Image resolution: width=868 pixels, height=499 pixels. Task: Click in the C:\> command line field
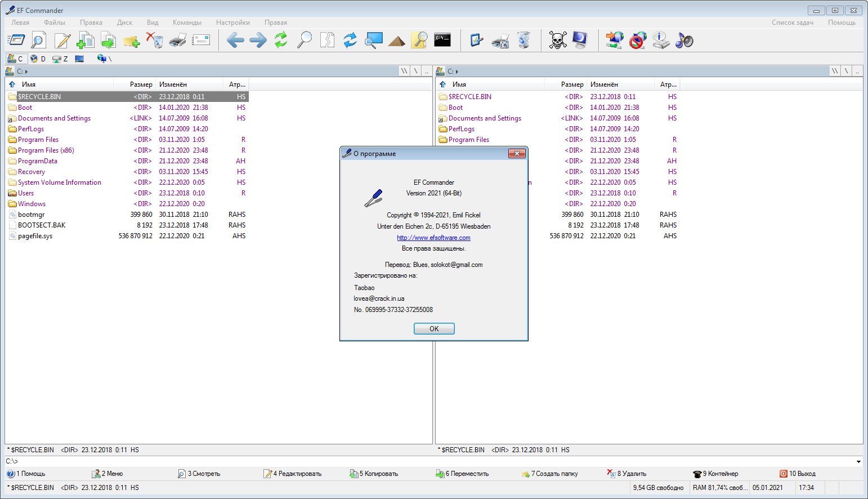[433, 462]
